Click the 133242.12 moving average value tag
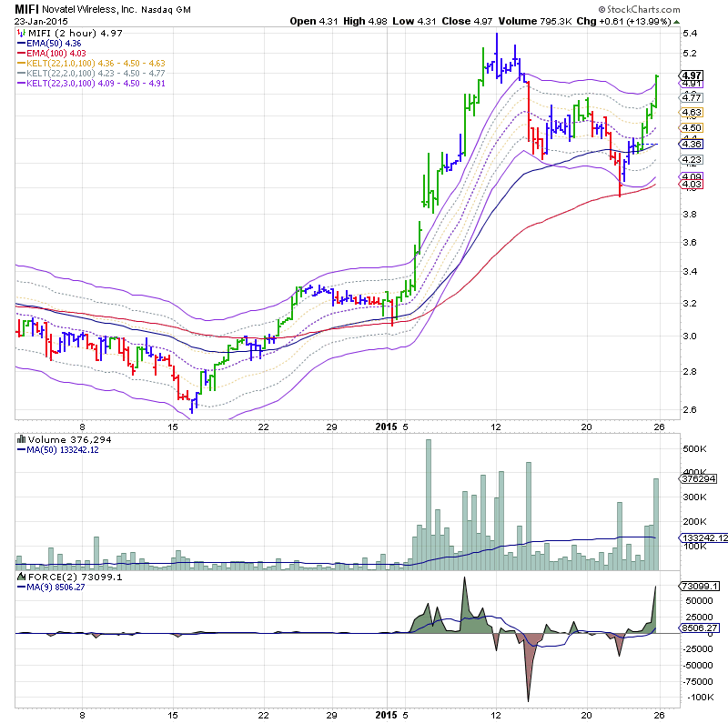 [x=703, y=537]
